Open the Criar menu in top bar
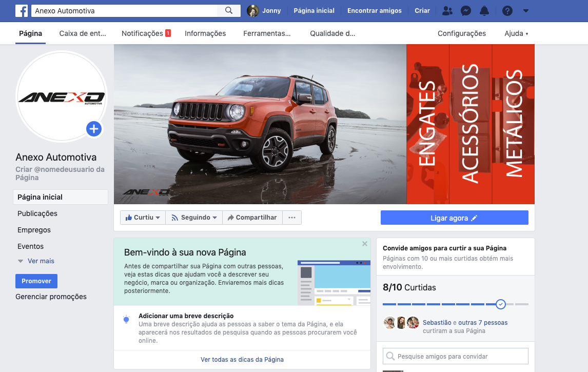Viewport: 588px width, 372px height. pyautogui.click(x=422, y=11)
